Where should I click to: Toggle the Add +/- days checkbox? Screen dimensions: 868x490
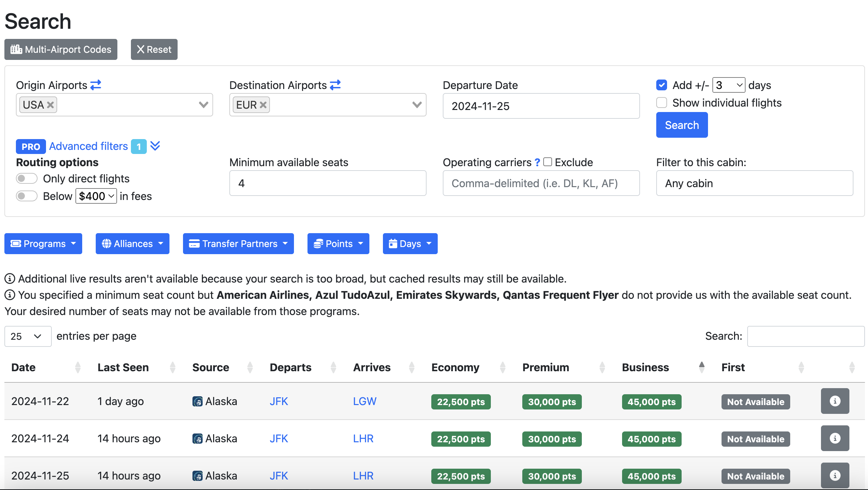(662, 85)
